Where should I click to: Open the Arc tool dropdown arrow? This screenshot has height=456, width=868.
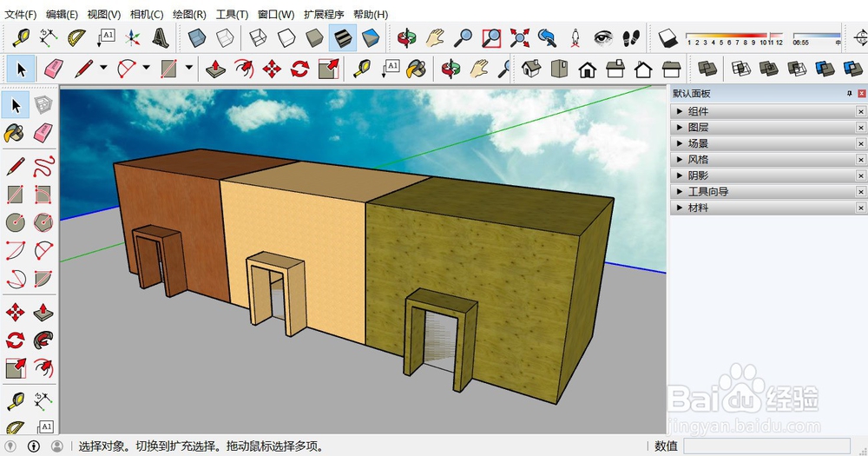click(x=146, y=68)
